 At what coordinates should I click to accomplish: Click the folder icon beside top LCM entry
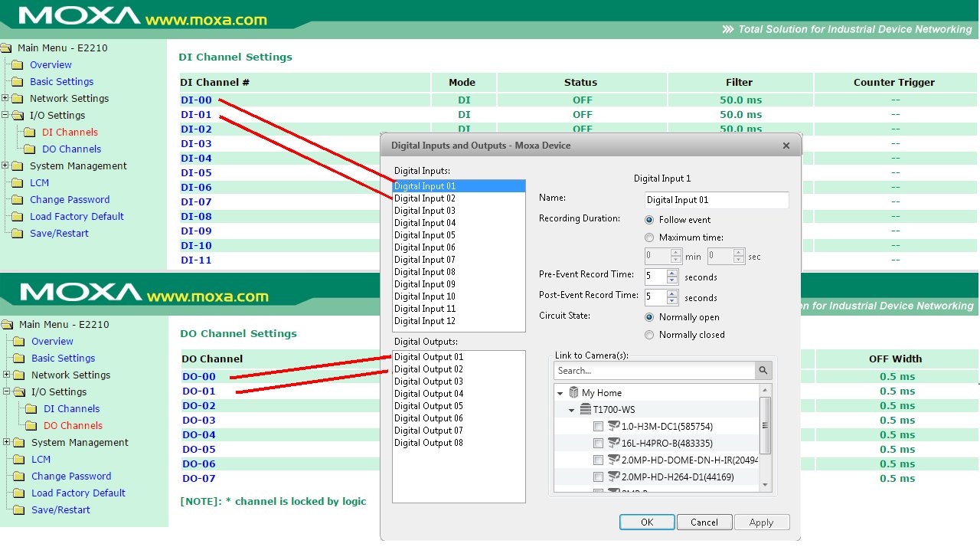[18, 183]
